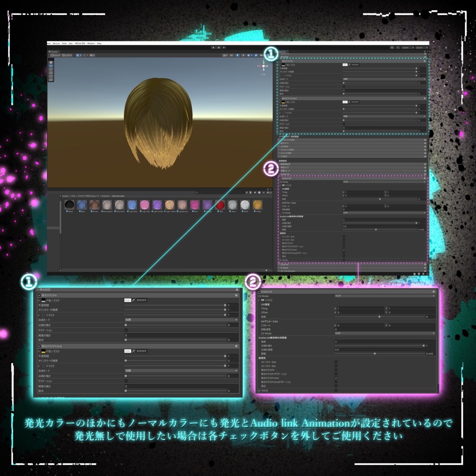Viewport: 476px width, 476px height.
Task: Click the gear icon on enlarged 発光設定 header
Action: point(237,290)
